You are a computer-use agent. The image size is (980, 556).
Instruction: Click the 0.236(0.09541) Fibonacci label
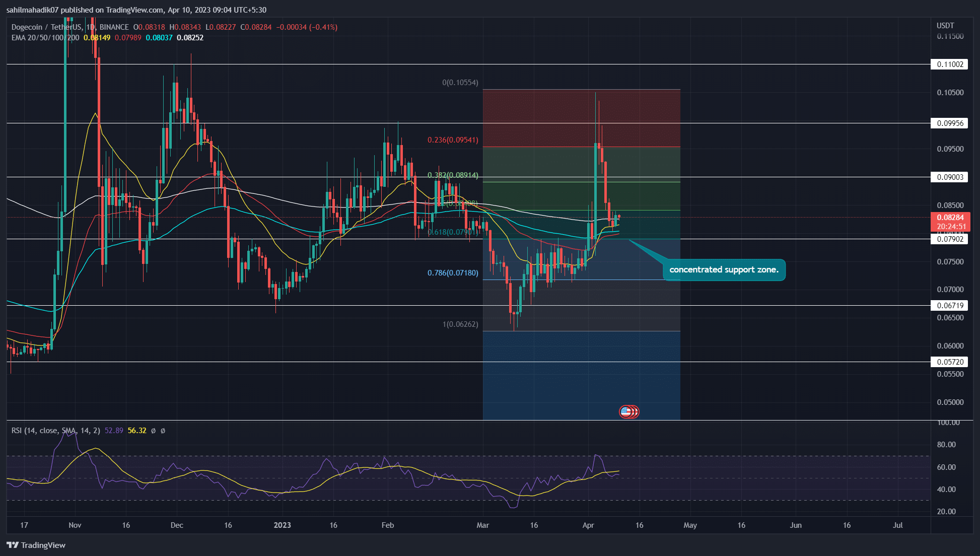(453, 140)
